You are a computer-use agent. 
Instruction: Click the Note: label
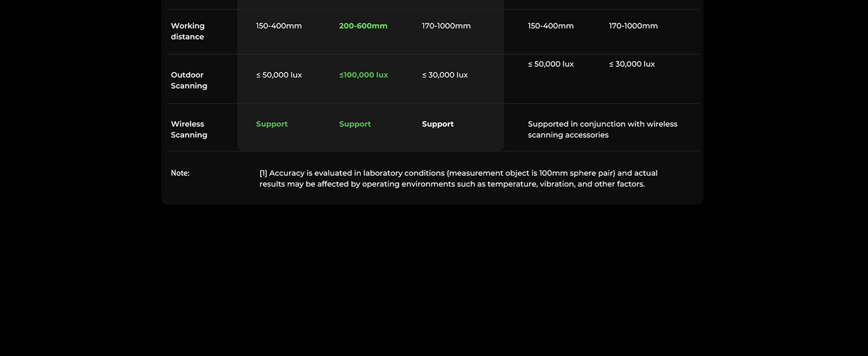coord(180,173)
